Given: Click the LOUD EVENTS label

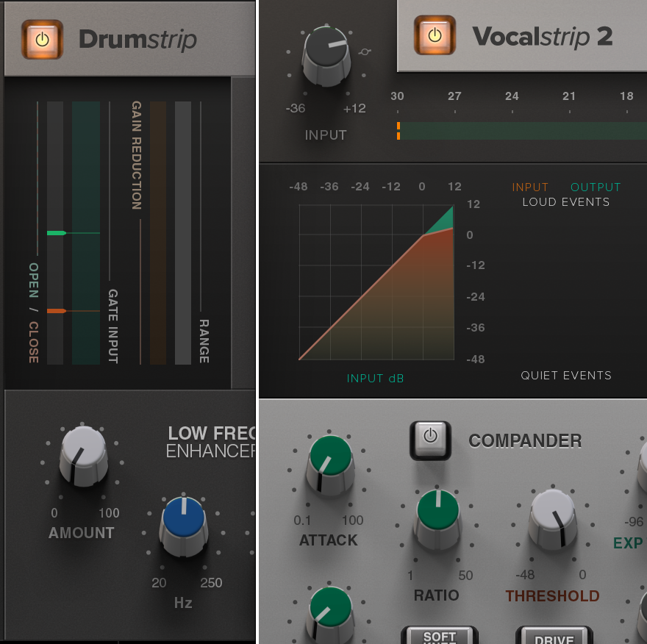Looking at the screenshot, I should click(x=566, y=201).
